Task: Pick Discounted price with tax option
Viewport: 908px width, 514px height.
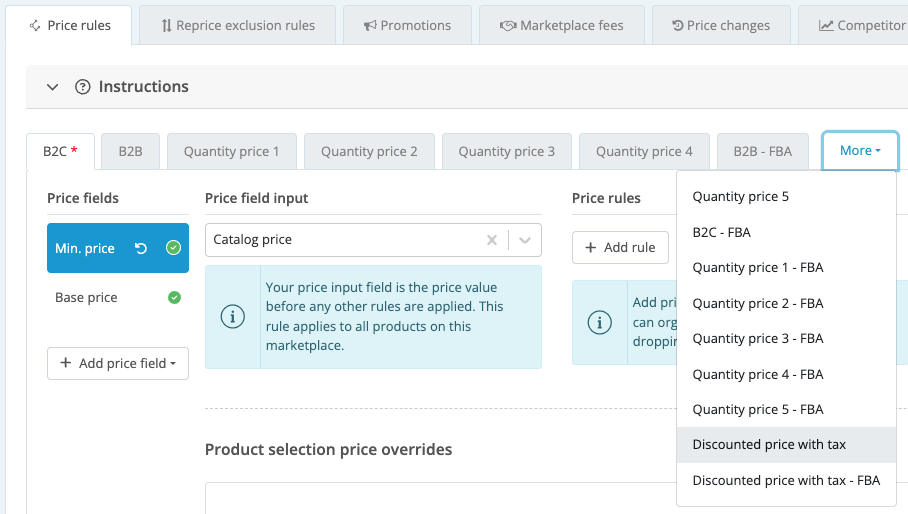Action: [786, 445]
